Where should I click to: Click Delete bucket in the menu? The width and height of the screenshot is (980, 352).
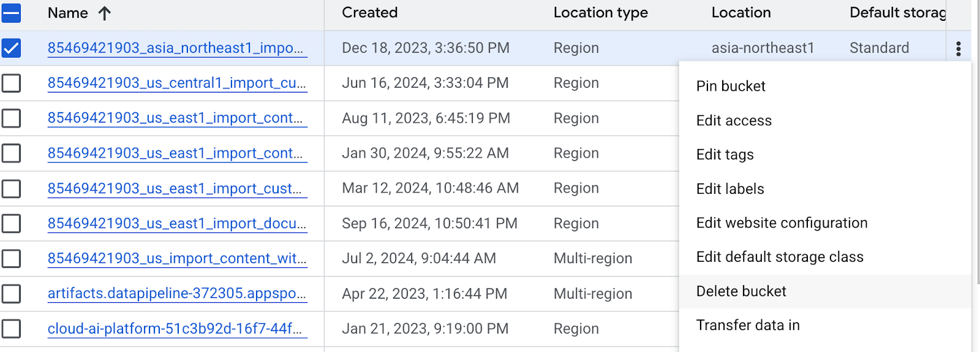click(741, 291)
